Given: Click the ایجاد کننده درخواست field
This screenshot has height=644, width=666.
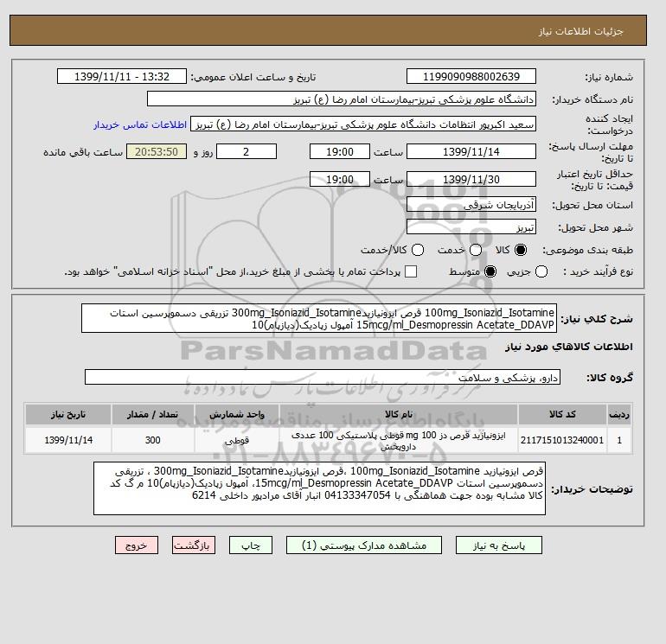Looking at the screenshot, I should click(x=363, y=124).
